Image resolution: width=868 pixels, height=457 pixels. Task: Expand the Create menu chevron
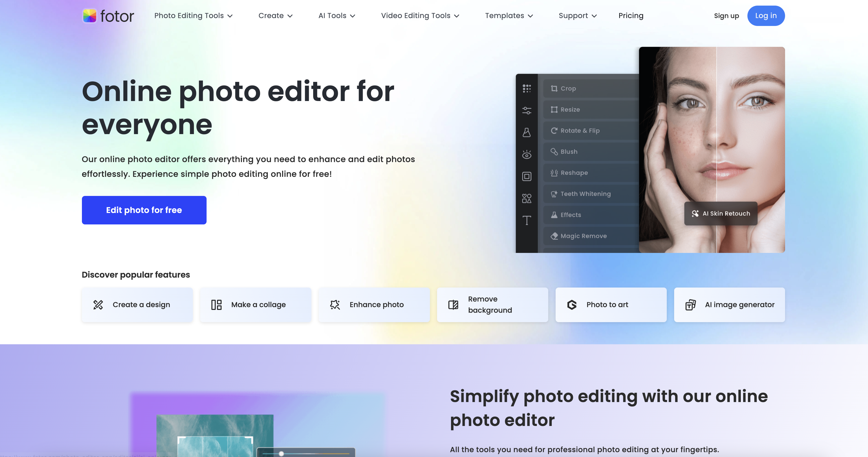[x=290, y=16]
